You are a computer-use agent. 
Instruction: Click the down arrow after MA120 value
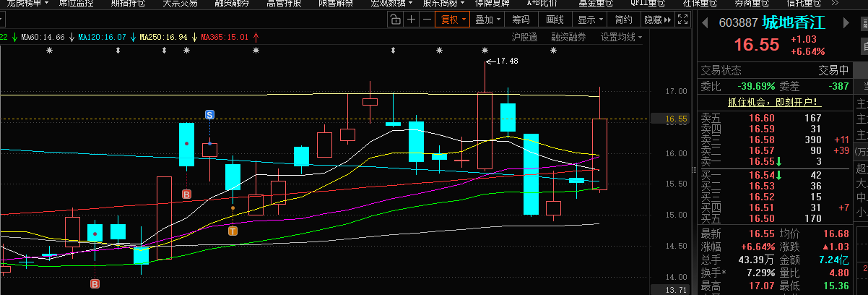point(133,37)
